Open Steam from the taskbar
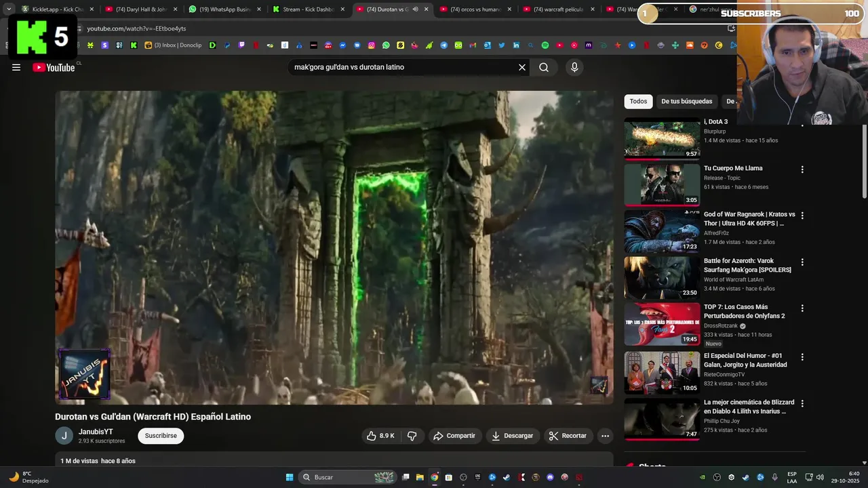868x488 pixels. tap(507, 477)
